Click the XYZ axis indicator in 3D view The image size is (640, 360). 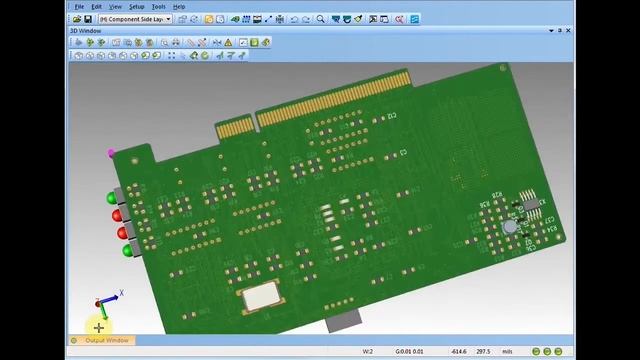pos(107,304)
